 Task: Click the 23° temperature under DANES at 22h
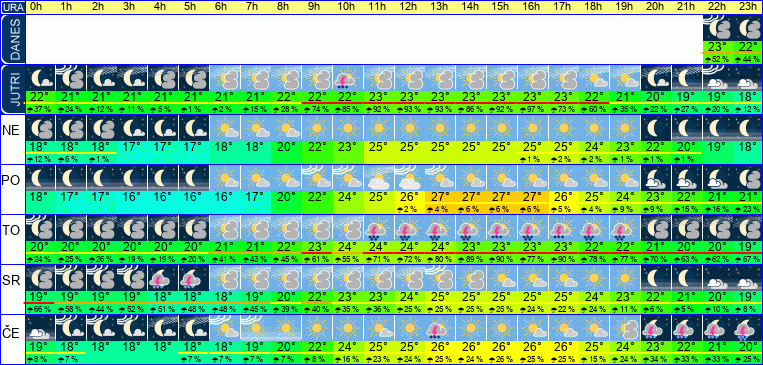pos(717,47)
